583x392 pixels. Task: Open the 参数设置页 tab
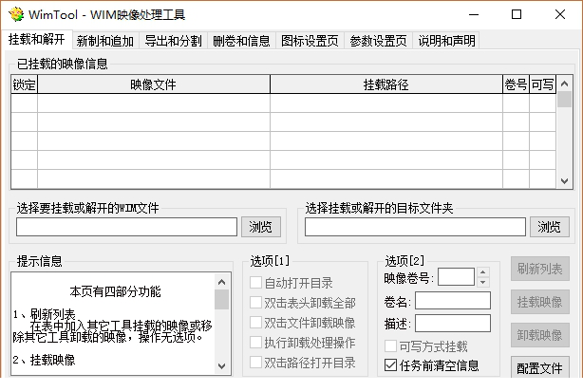pyautogui.click(x=378, y=41)
